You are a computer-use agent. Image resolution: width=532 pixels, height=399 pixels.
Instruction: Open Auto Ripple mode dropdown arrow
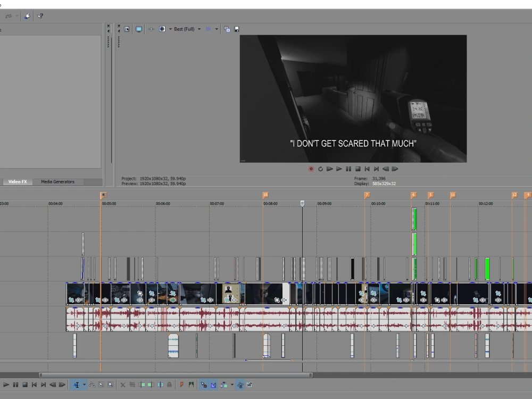coord(232,385)
